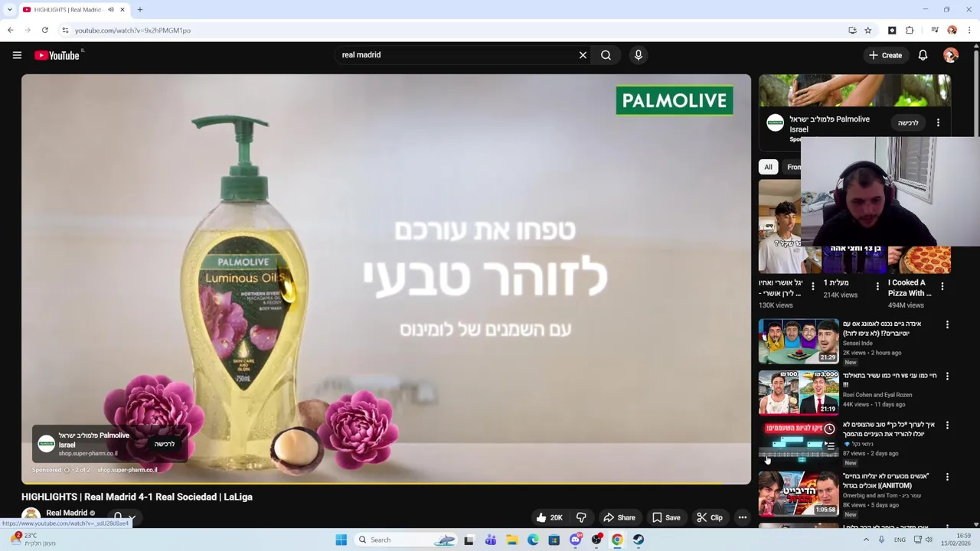Open Chrome profile avatar

tap(952, 30)
